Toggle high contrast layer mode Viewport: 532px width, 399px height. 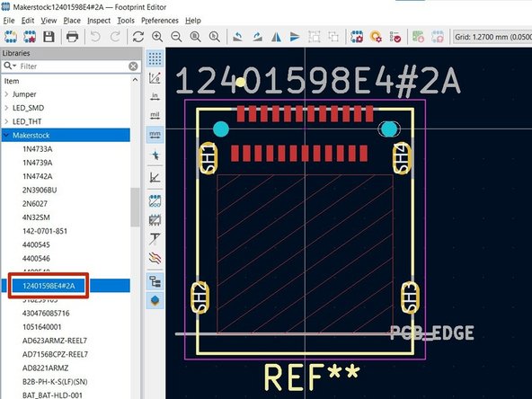pos(155,258)
